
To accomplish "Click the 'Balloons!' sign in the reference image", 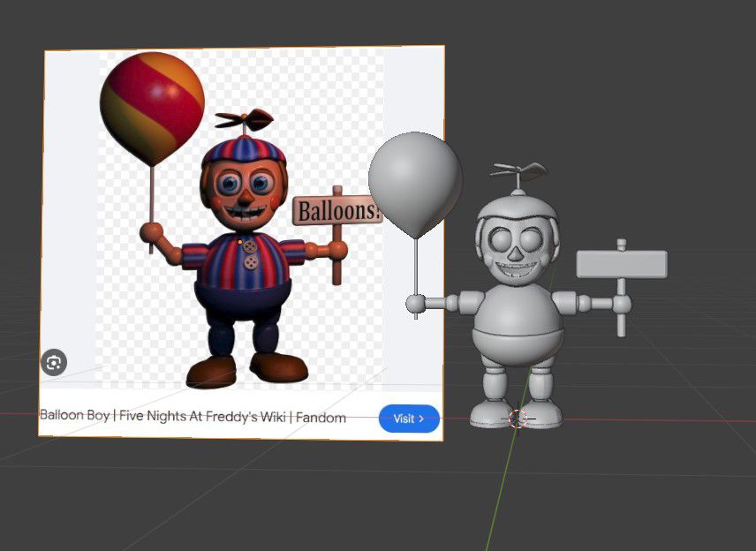I will pos(337,210).
